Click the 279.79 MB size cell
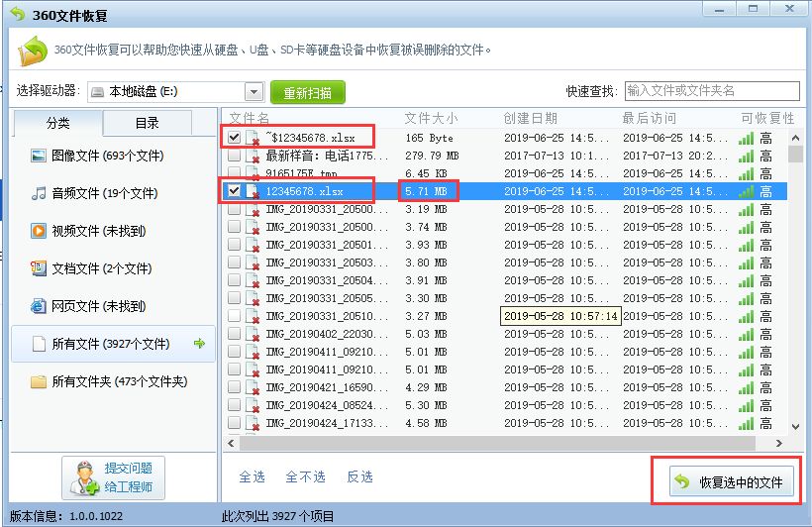Image resolution: width=812 pixels, height=527 pixels. click(x=432, y=156)
